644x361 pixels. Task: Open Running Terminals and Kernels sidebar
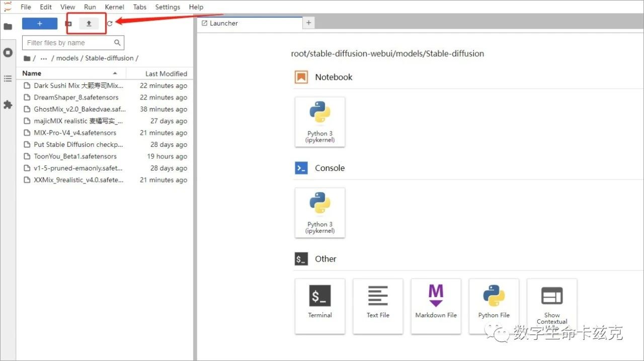click(x=8, y=52)
